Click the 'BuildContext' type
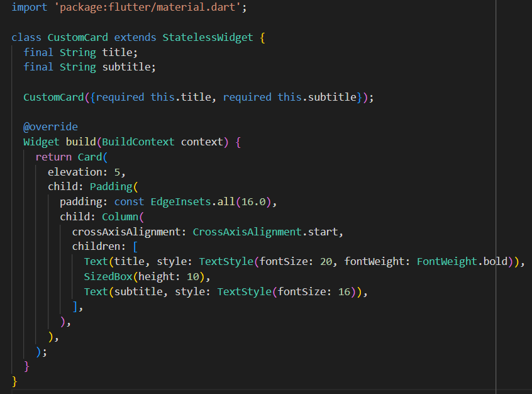Image resolution: width=532 pixels, height=394 pixels. 138,142
